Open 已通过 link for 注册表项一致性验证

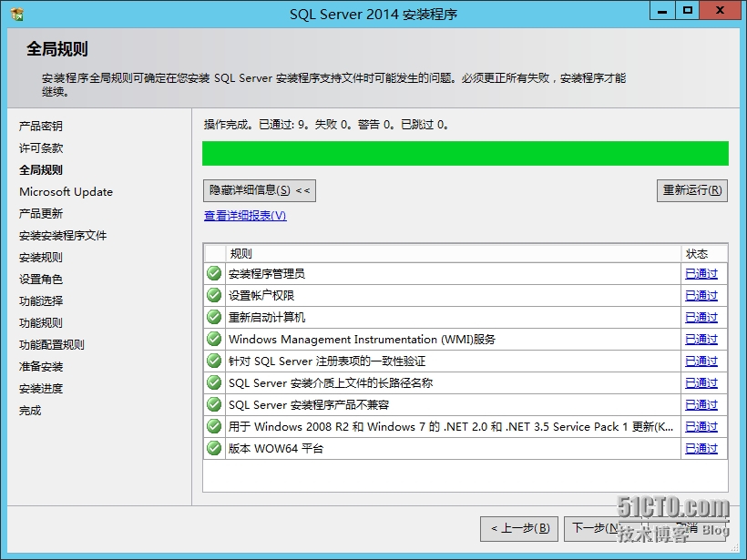click(x=701, y=361)
